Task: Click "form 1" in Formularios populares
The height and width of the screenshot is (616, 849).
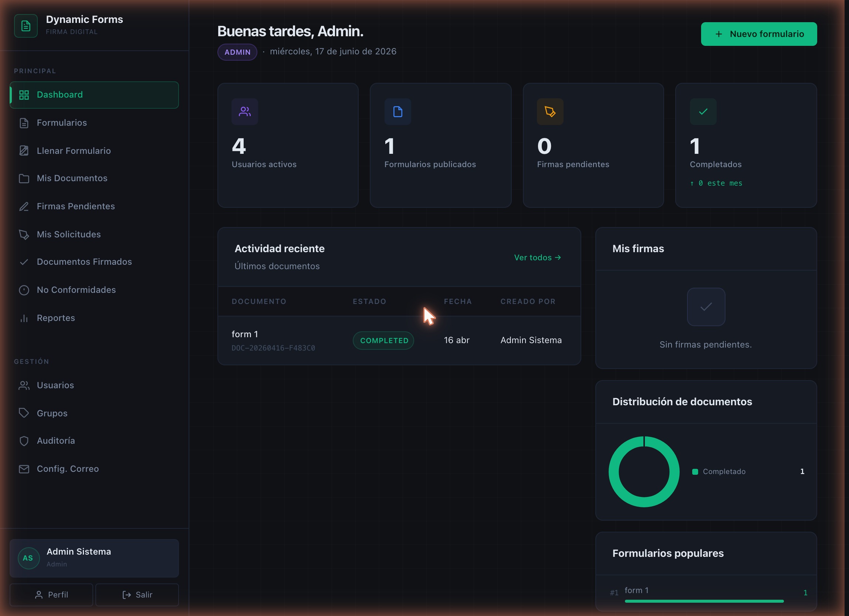Action: [636, 590]
